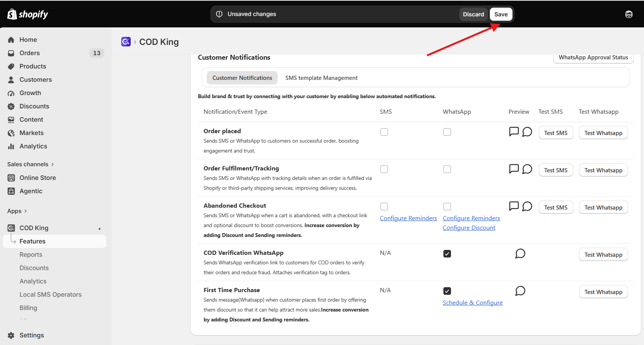
Task: Click the Unsaved changes alert icon
Action: [x=219, y=14]
